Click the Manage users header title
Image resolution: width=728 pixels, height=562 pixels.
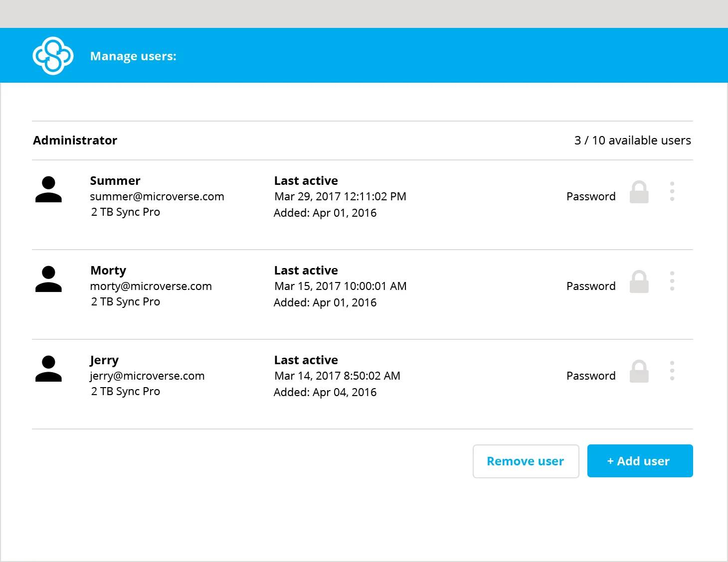coord(133,56)
